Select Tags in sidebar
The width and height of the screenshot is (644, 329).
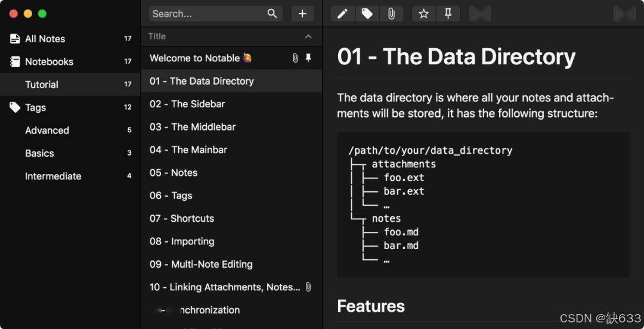tap(70, 108)
